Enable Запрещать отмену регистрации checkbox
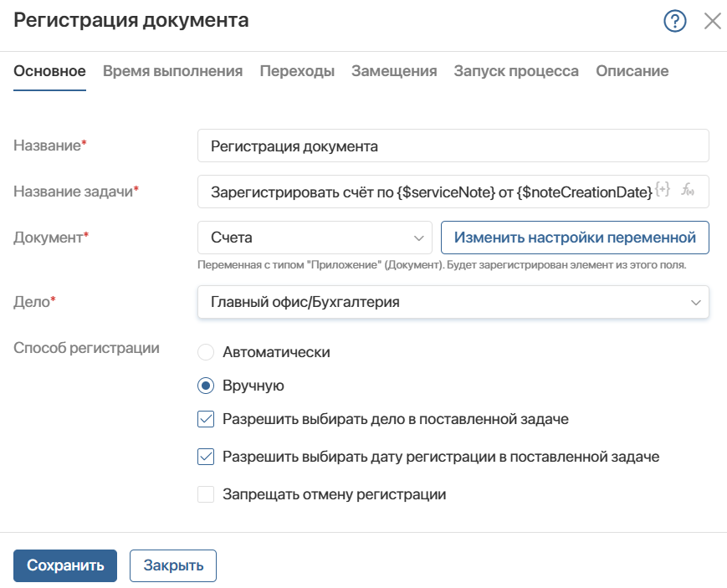This screenshot has height=588, width=727. click(x=206, y=494)
